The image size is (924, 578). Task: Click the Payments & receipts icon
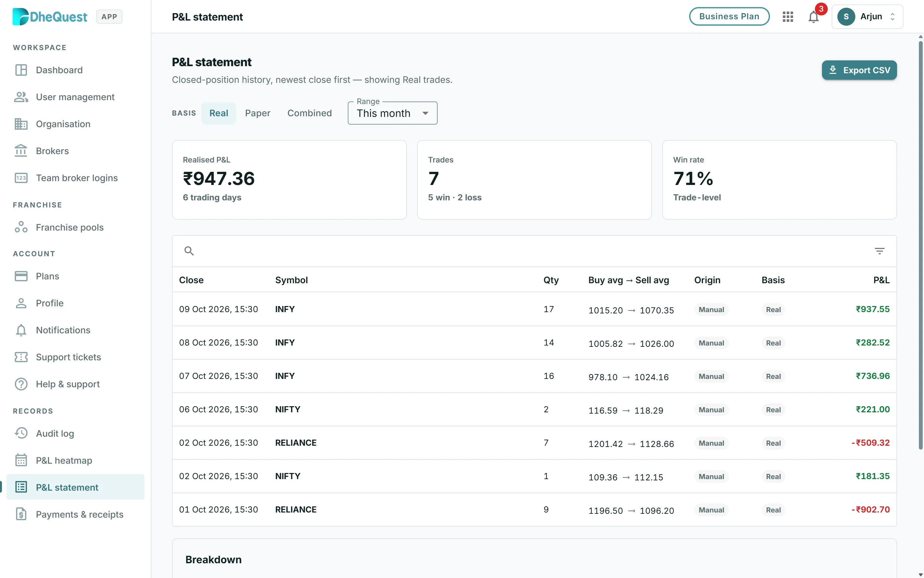point(21,514)
